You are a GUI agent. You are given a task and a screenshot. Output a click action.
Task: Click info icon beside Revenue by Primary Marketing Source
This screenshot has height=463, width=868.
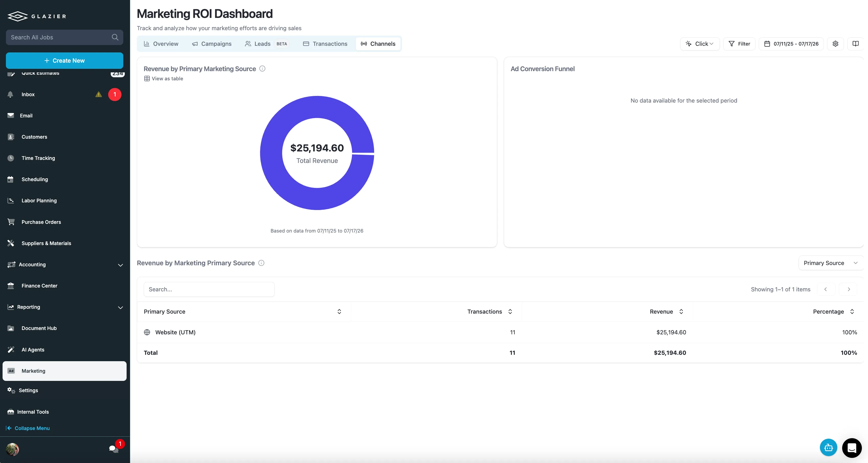(262, 69)
